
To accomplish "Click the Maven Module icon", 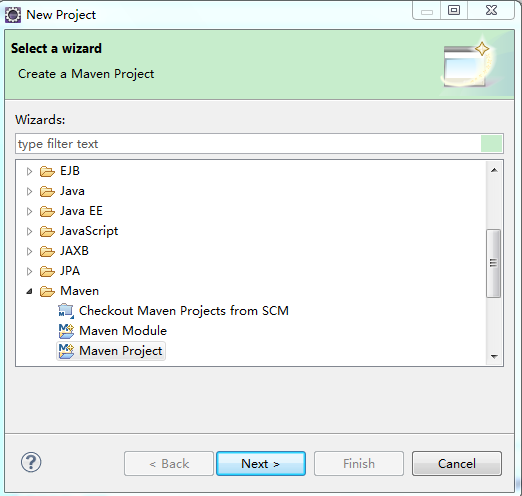I will 66,331.
